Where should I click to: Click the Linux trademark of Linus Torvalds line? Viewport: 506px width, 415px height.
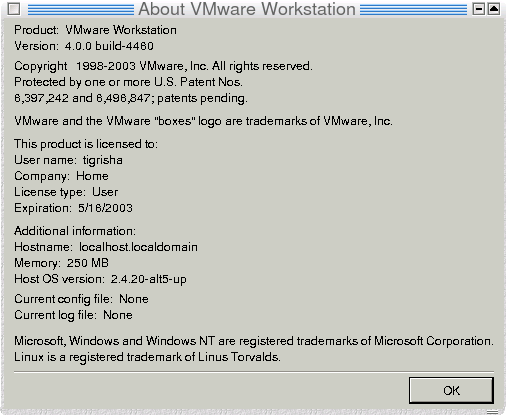pos(147,357)
